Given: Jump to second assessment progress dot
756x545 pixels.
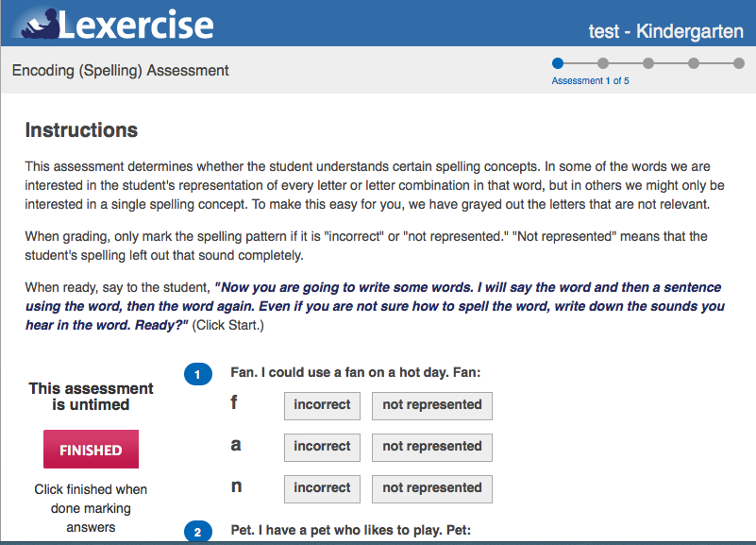Looking at the screenshot, I should [603, 64].
